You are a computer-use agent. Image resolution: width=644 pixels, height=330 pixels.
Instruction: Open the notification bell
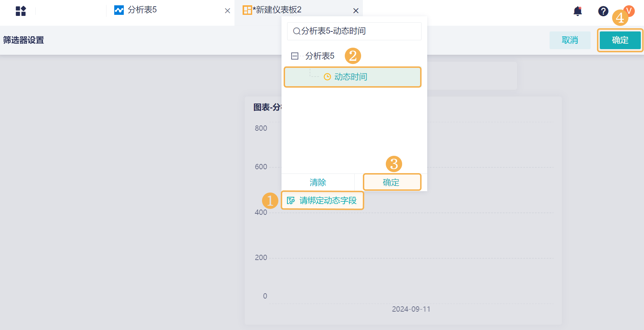578,11
